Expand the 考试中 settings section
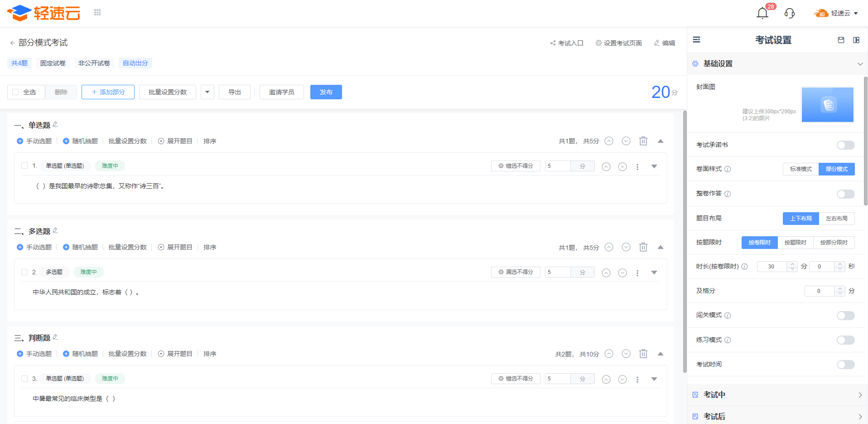 click(x=777, y=395)
